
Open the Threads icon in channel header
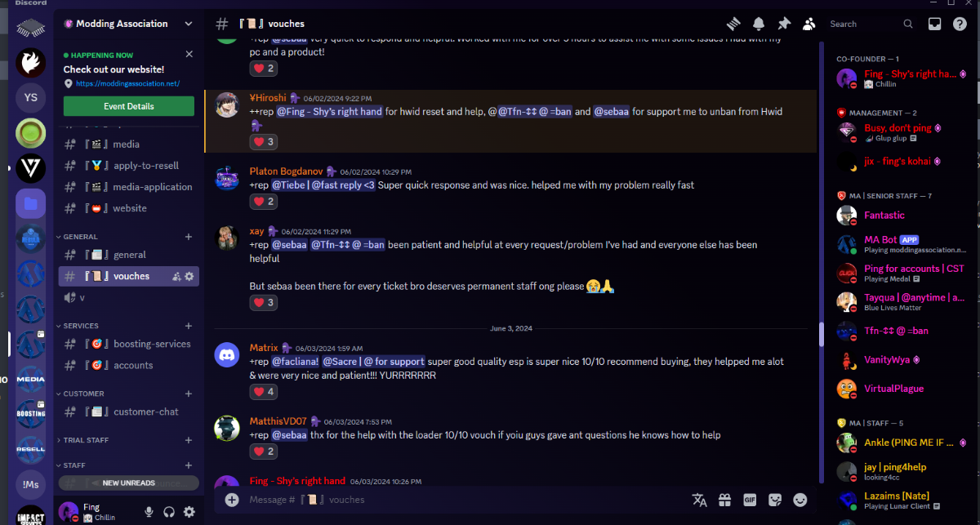733,24
